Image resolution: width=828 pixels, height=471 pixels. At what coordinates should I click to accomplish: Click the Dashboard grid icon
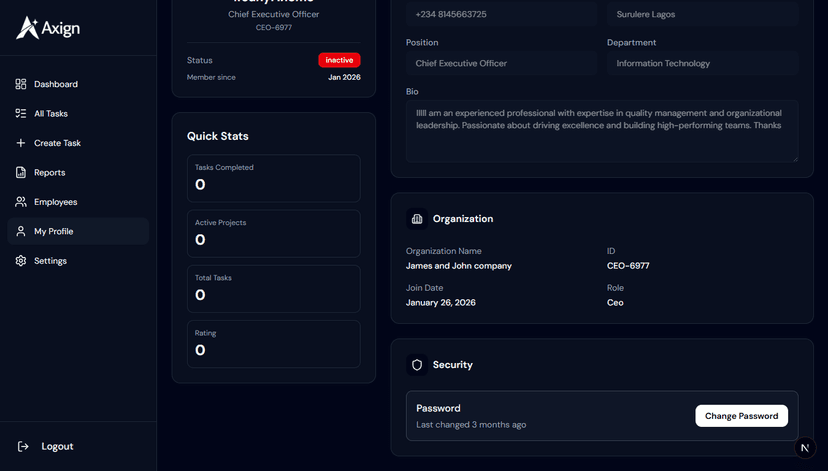click(x=21, y=84)
